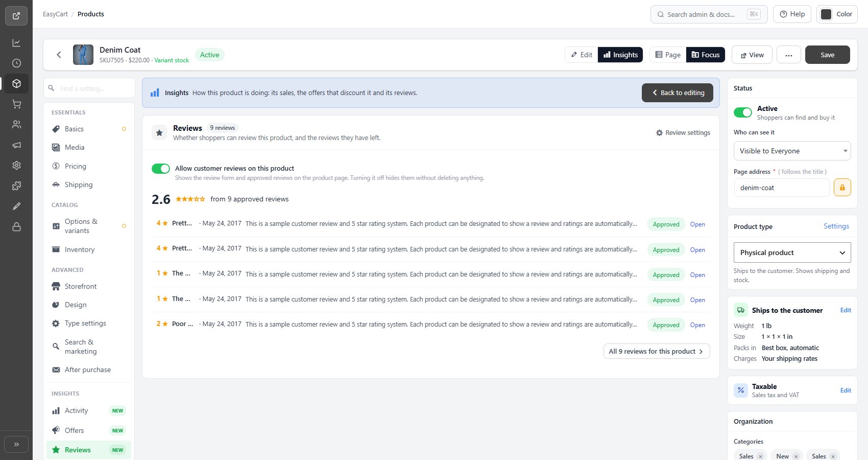
Task: Click the Variant stock link under title
Action: tap(172, 60)
